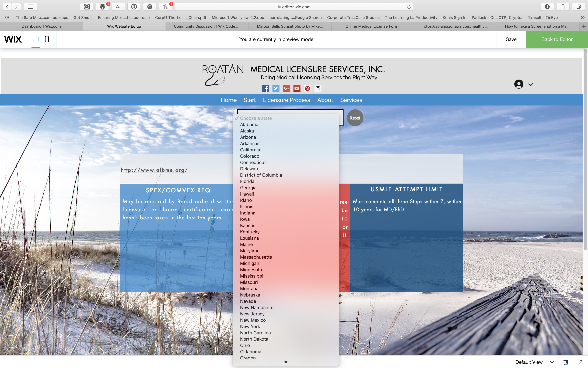
Task: Open the Google Plus social icon
Action: (x=286, y=88)
